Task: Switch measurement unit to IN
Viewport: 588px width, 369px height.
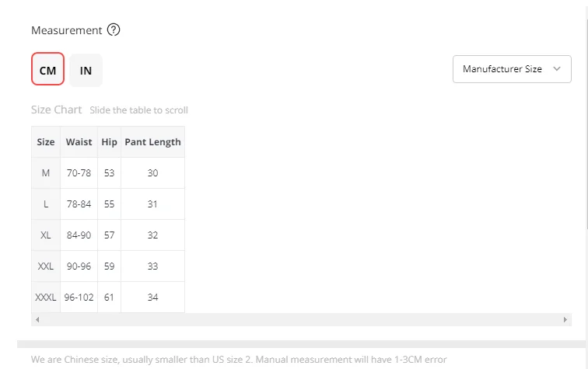Action: pos(86,70)
